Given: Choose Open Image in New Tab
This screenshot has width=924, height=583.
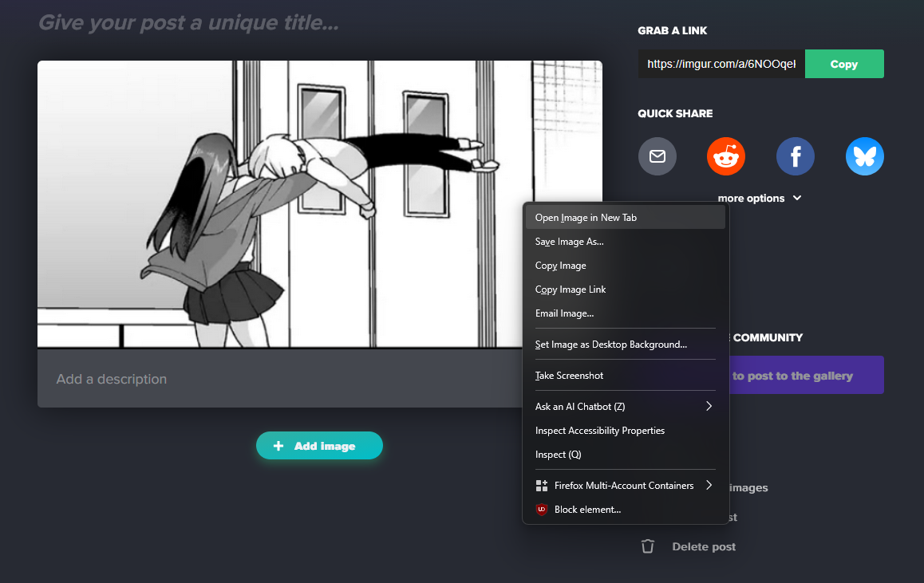Looking at the screenshot, I should click(586, 218).
